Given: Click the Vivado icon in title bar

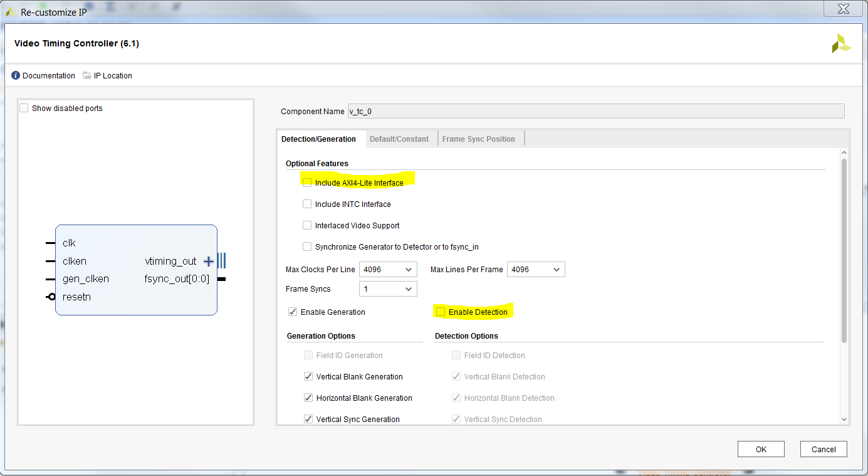Looking at the screenshot, I should tap(11, 12).
